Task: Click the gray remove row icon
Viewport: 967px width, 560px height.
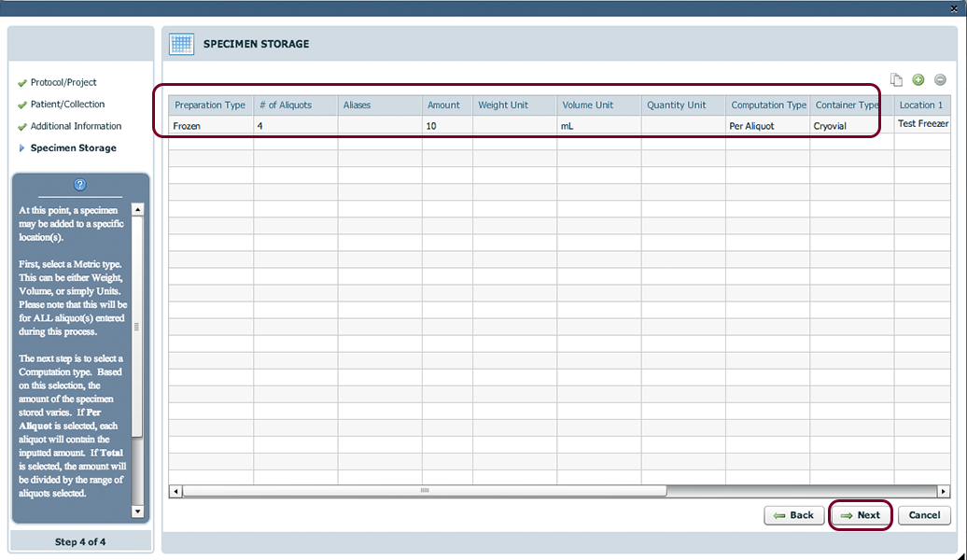Action: point(940,79)
